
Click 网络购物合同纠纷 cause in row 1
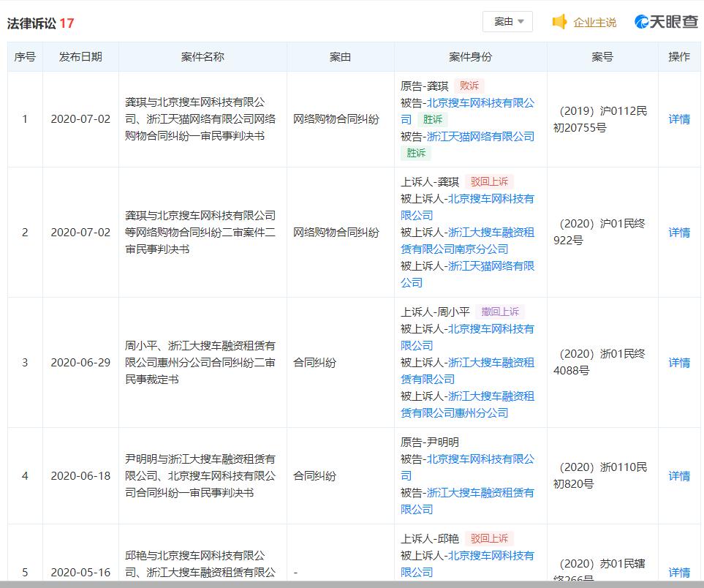point(336,119)
